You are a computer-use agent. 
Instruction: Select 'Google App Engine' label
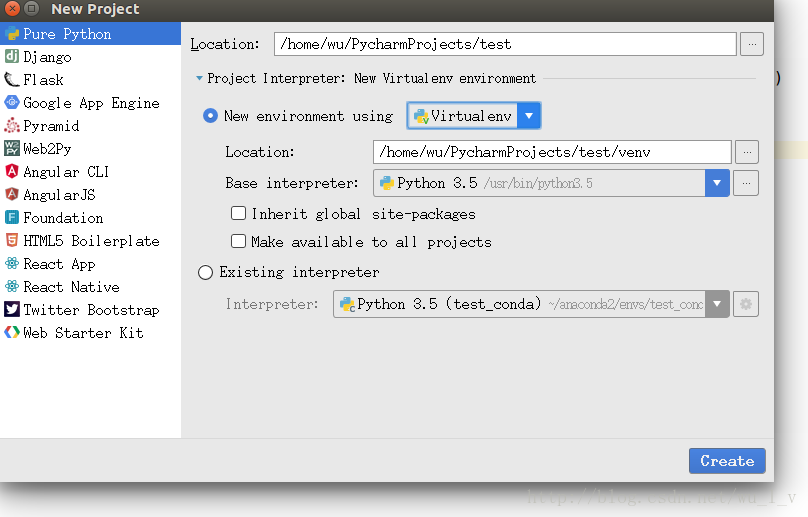click(x=91, y=103)
